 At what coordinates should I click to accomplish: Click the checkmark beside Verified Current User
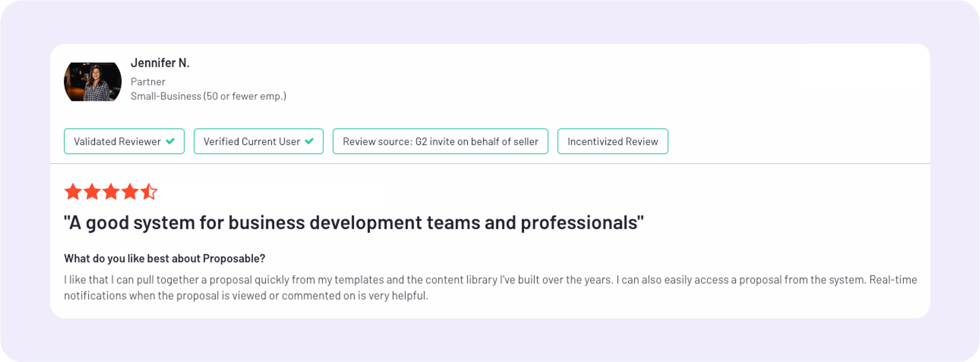(309, 141)
